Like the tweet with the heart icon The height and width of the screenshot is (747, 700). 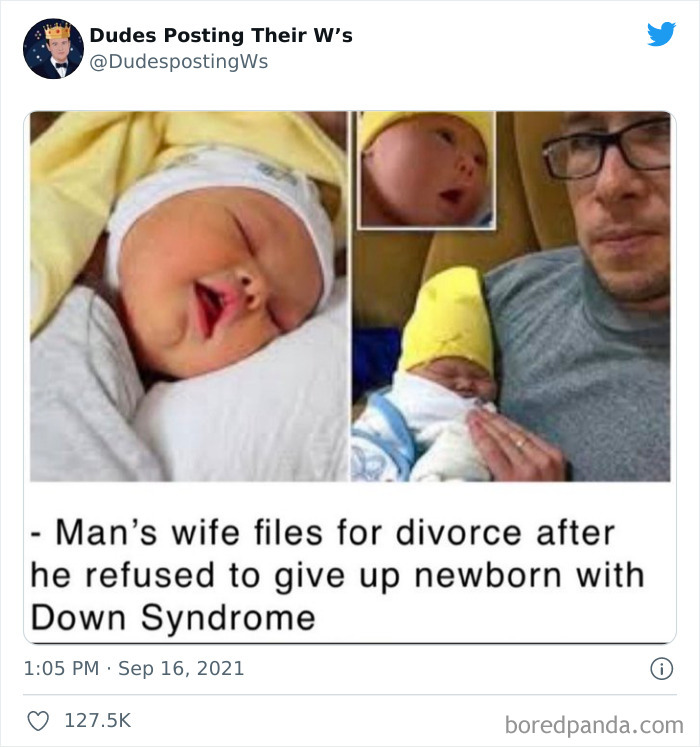point(38,721)
